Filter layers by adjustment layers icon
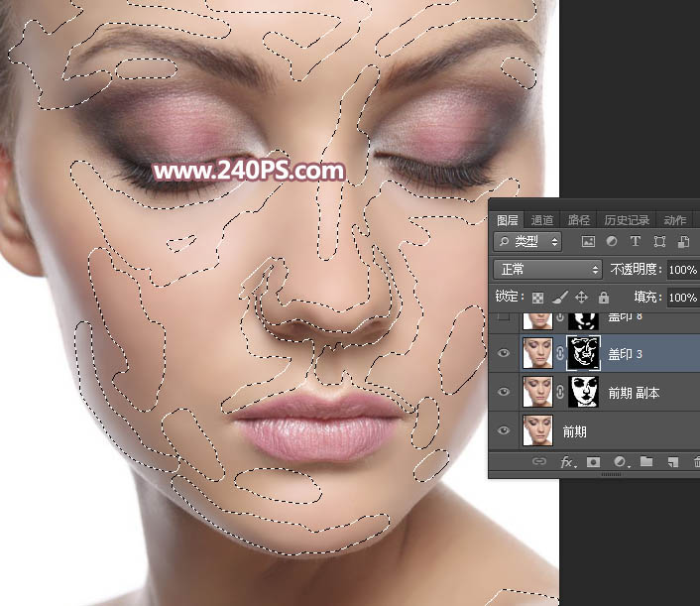This screenshot has width=700, height=606. pyautogui.click(x=612, y=242)
